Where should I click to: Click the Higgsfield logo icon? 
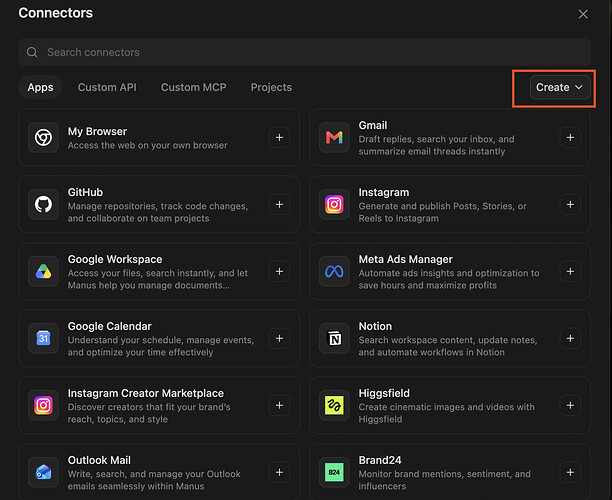pos(334,406)
